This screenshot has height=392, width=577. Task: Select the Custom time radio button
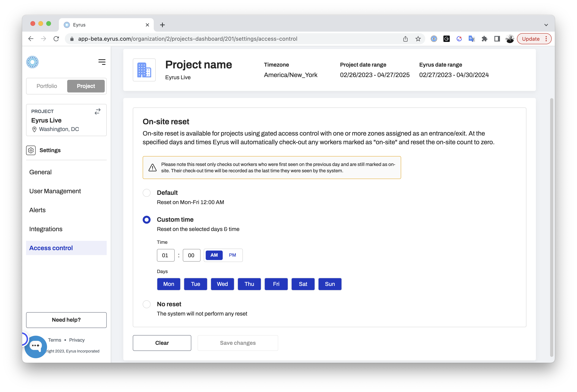[146, 220]
